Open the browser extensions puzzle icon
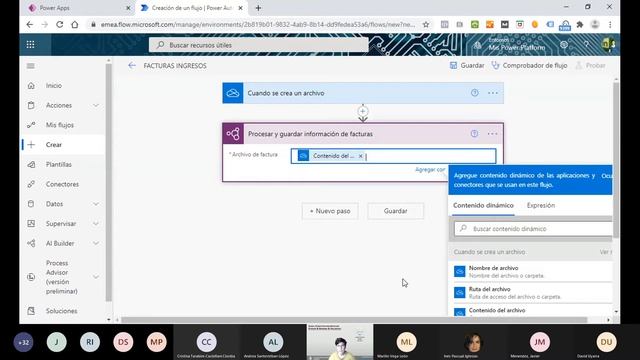 pos(580,24)
